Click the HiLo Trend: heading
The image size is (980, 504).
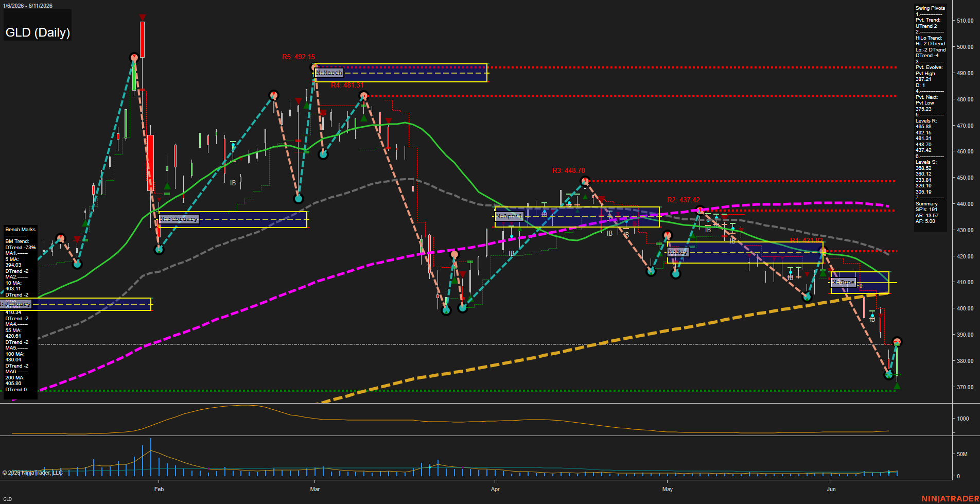click(929, 38)
